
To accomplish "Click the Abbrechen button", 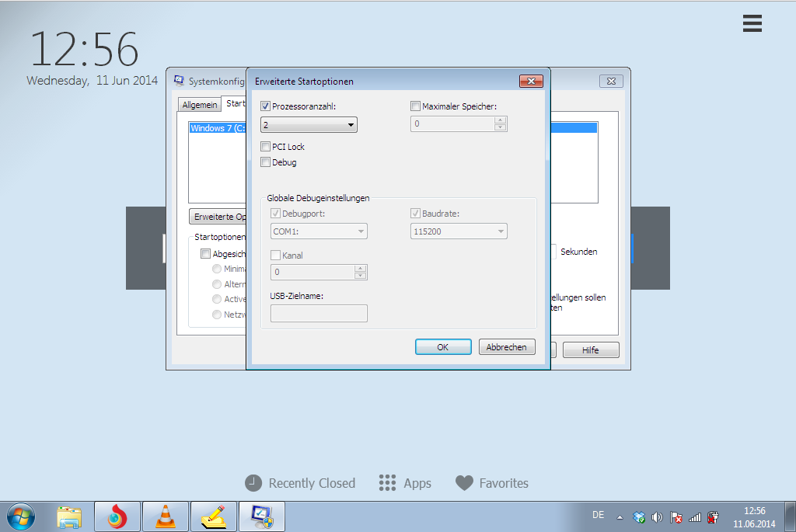I will click(x=507, y=347).
